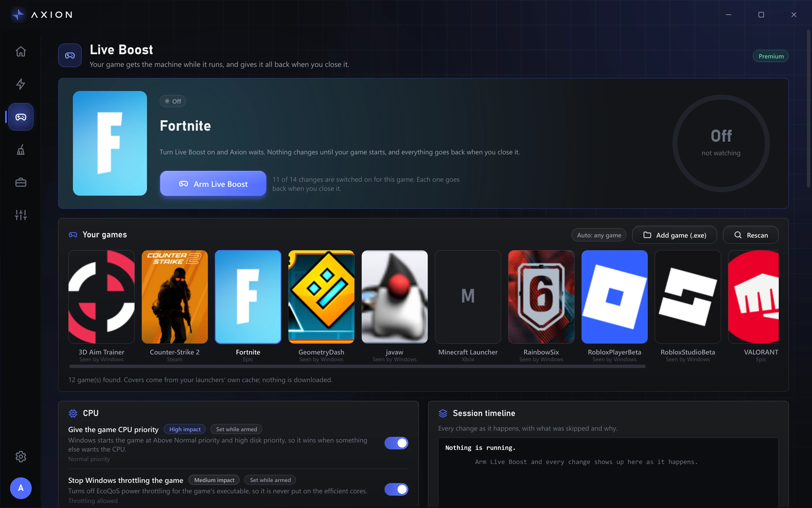
Task: Click the games list horizontal scrollbar
Action: [x=357, y=367]
